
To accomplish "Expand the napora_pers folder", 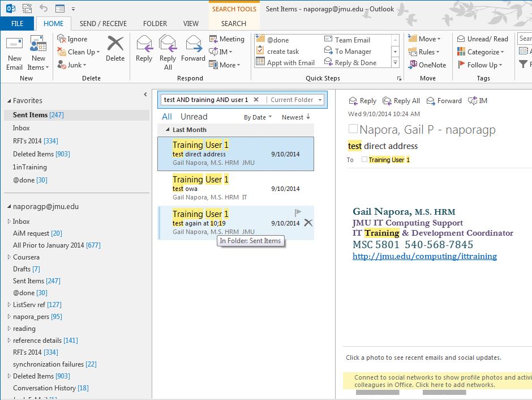I will 9,317.
